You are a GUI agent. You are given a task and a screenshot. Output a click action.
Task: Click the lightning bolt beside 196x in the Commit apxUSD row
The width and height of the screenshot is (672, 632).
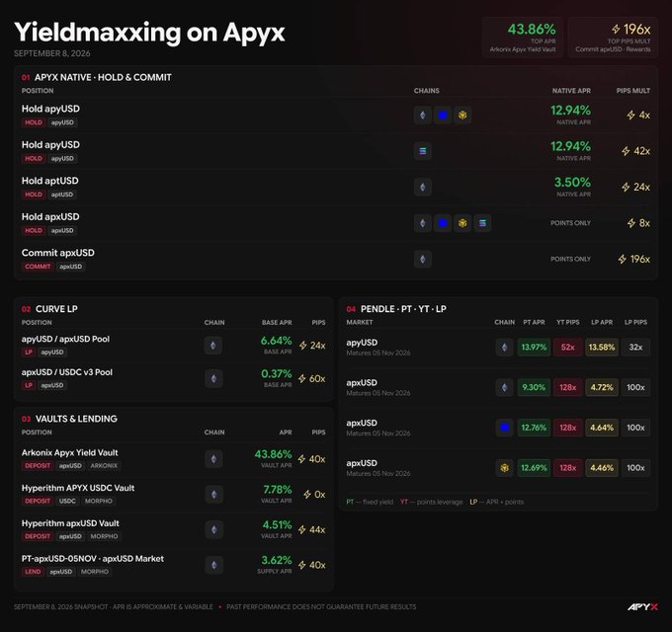pyautogui.click(x=623, y=259)
